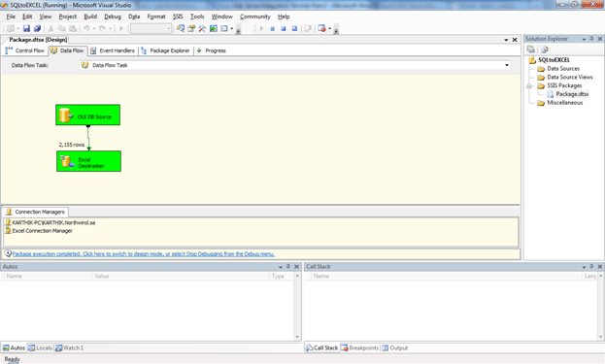Image resolution: width=605 pixels, height=364 pixels.
Task: Click the Breakpoints window toolbar icon
Action: [321, 28]
